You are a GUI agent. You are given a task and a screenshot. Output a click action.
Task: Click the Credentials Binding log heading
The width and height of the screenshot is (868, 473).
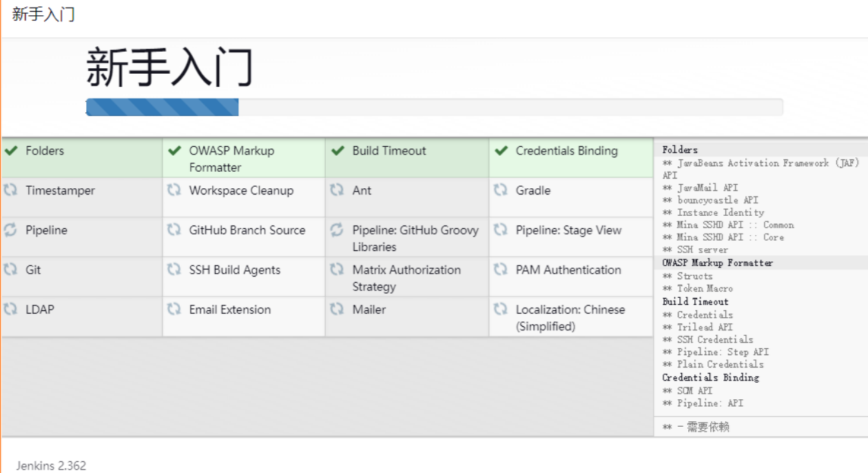coord(710,377)
